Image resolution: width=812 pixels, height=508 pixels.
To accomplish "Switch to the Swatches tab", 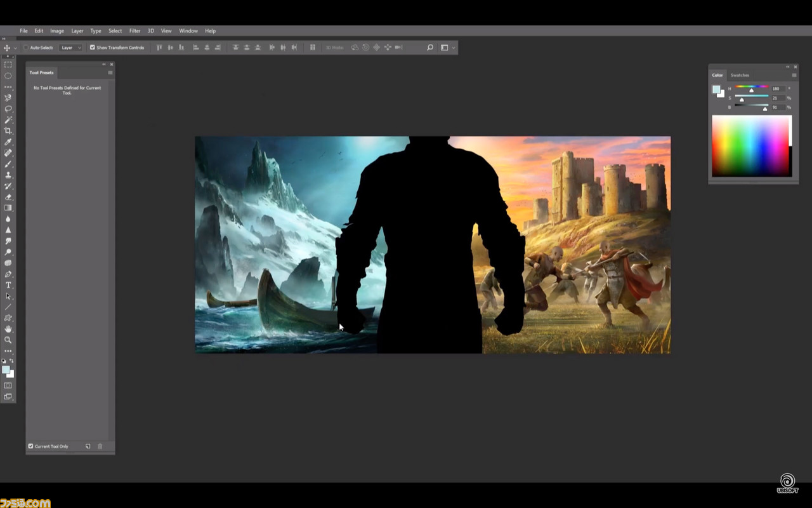I will [740, 75].
